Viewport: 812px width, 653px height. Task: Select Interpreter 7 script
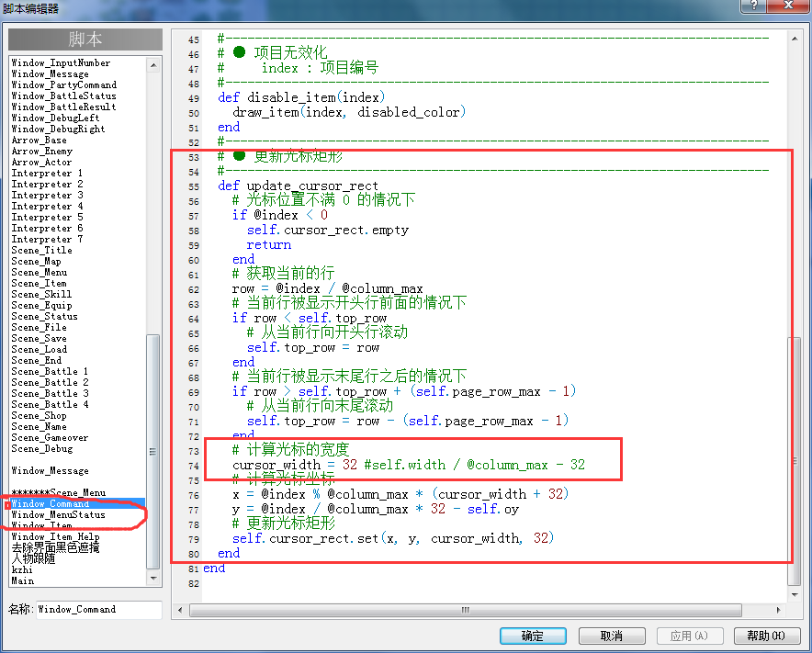coord(47,239)
